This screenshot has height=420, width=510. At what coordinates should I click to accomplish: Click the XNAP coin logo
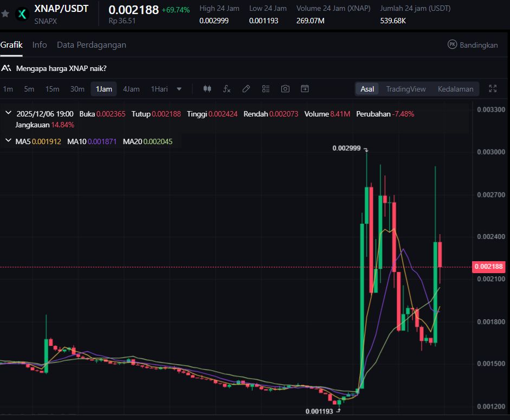click(22, 14)
